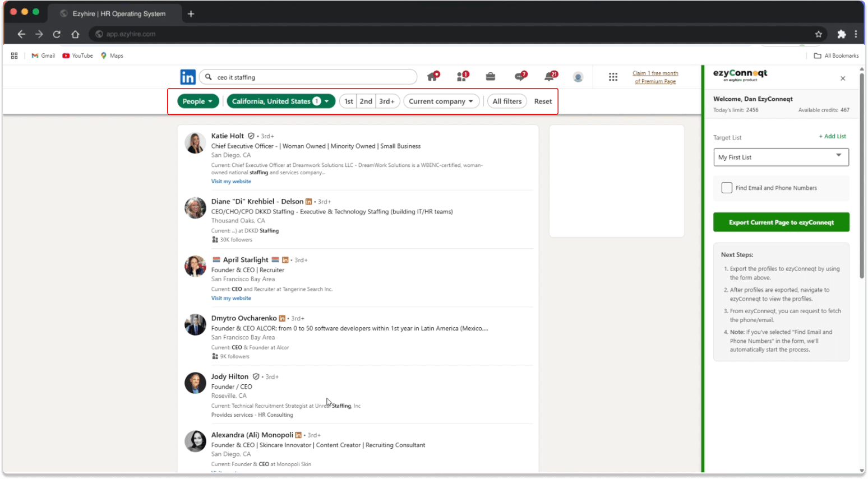868x479 pixels.
Task: Open the Notifications bell icon
Action: tap(550, 76)
